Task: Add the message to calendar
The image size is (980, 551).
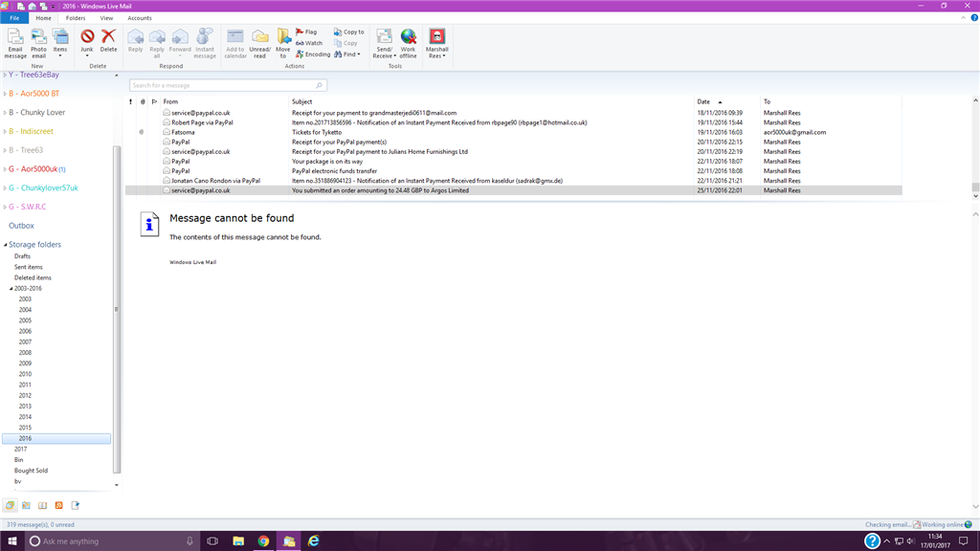Action: point(235,44)
